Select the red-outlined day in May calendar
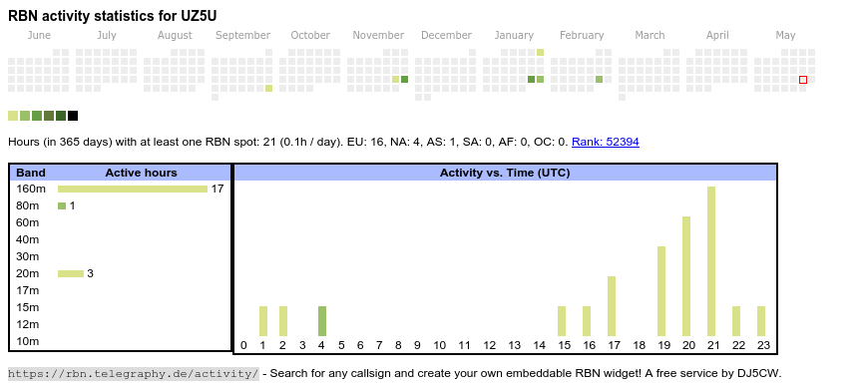The height and width of the screenshot is (389, 868). [x=803, y=80]
